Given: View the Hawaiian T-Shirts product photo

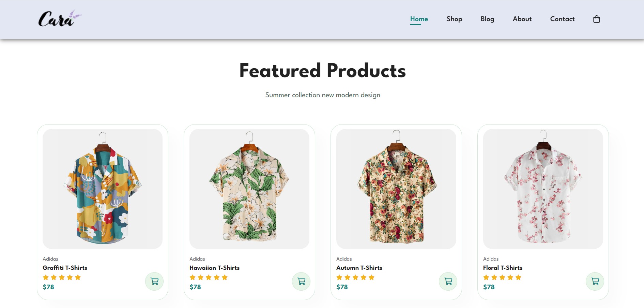Looking at the screenshot, I should 249,188.
